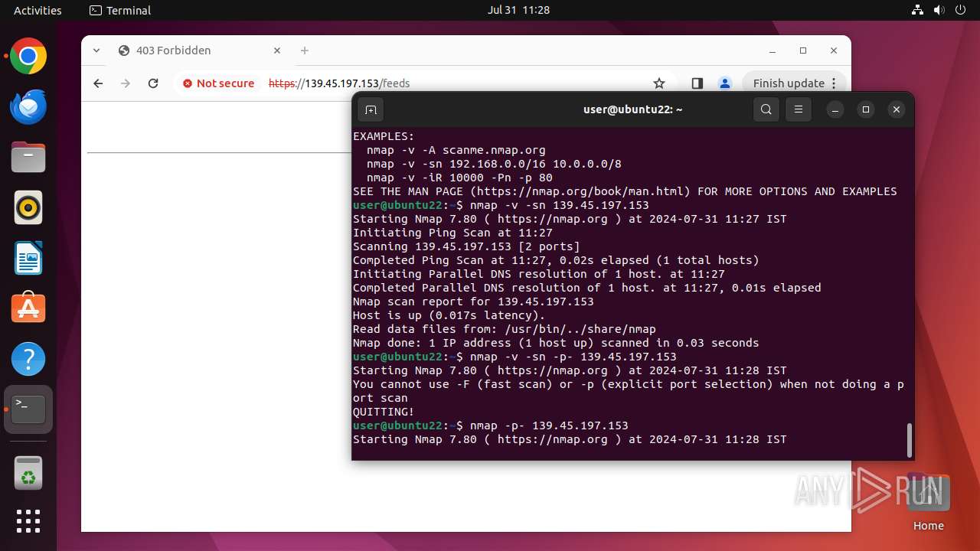
Task: Click the 'nmap -p- 139.45.197.153' command line
Action: [549, 425]
